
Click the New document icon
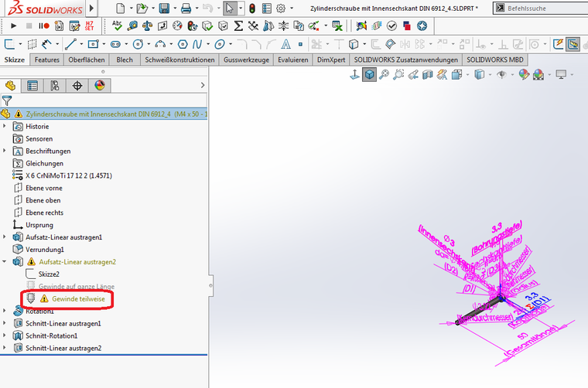point(120,8)
